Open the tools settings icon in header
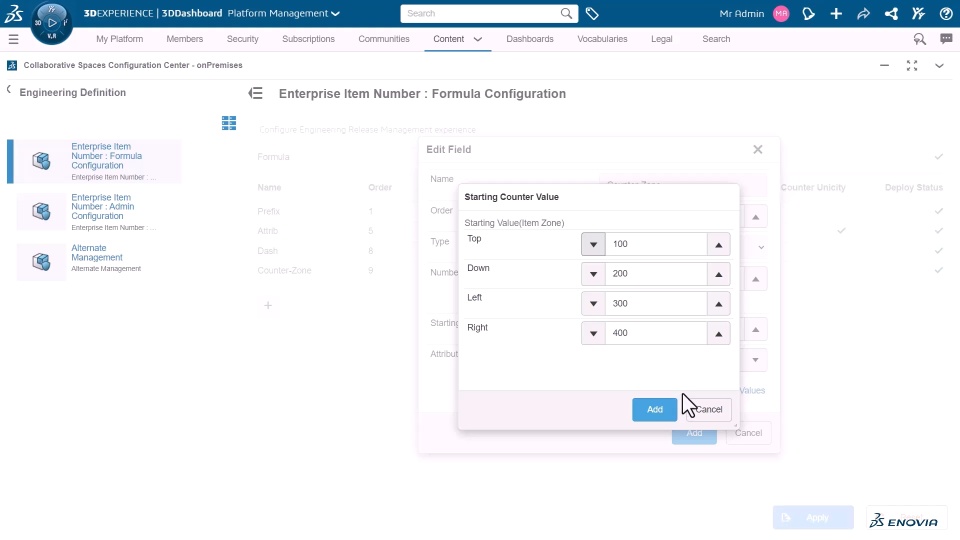960x540 pixels. tap(918, 13)
